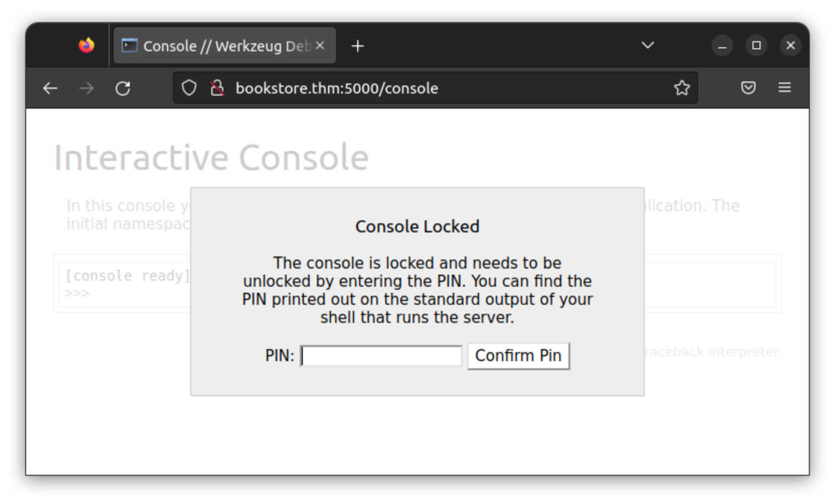The width and height of the screenshot is (835, 504).
Task: Click the insecure connection padlock icon
Action: (217, 88)
